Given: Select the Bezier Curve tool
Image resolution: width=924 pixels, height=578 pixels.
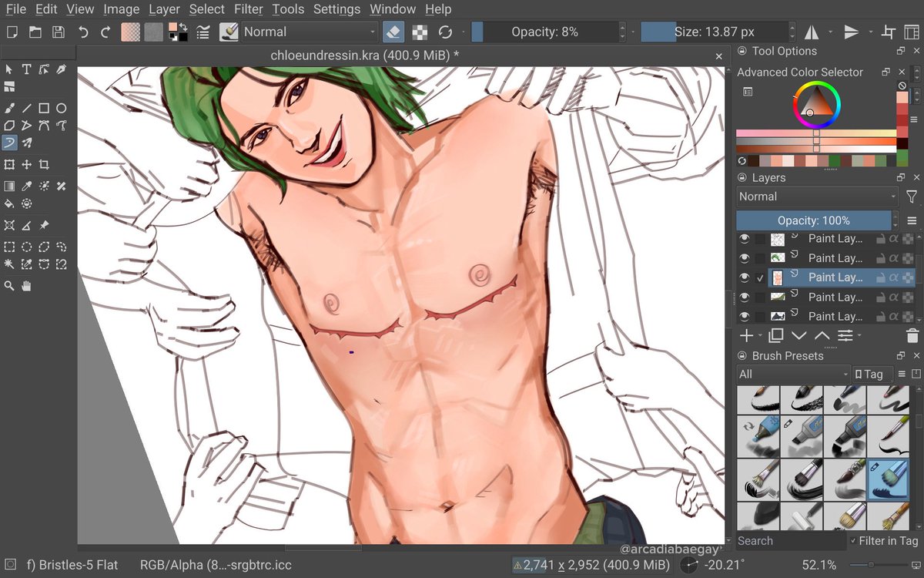Looking at the screenshot, I should (44, 125).
